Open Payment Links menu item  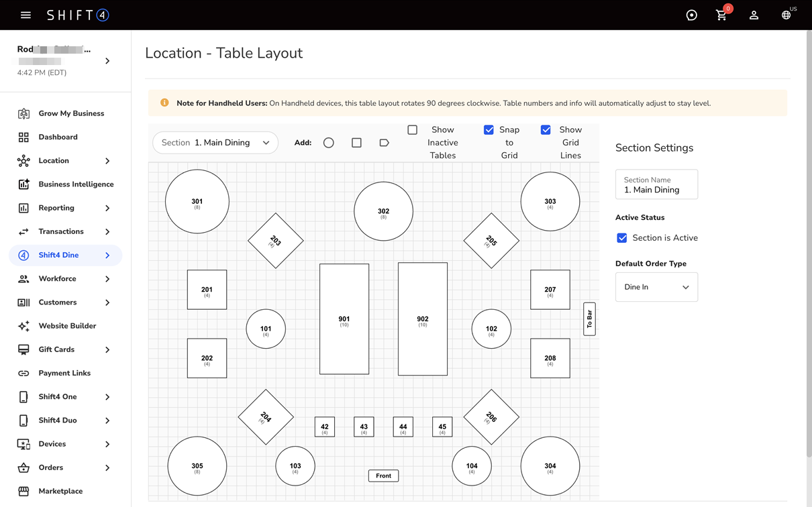66,374
